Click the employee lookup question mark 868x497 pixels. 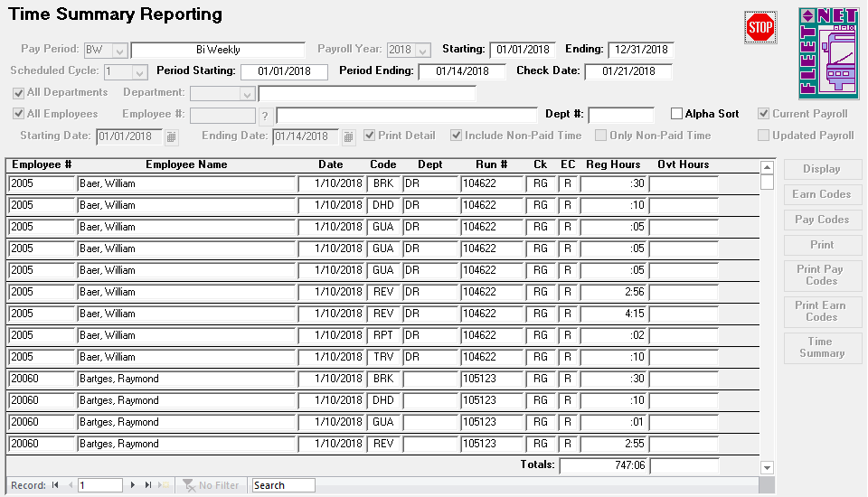264,116
